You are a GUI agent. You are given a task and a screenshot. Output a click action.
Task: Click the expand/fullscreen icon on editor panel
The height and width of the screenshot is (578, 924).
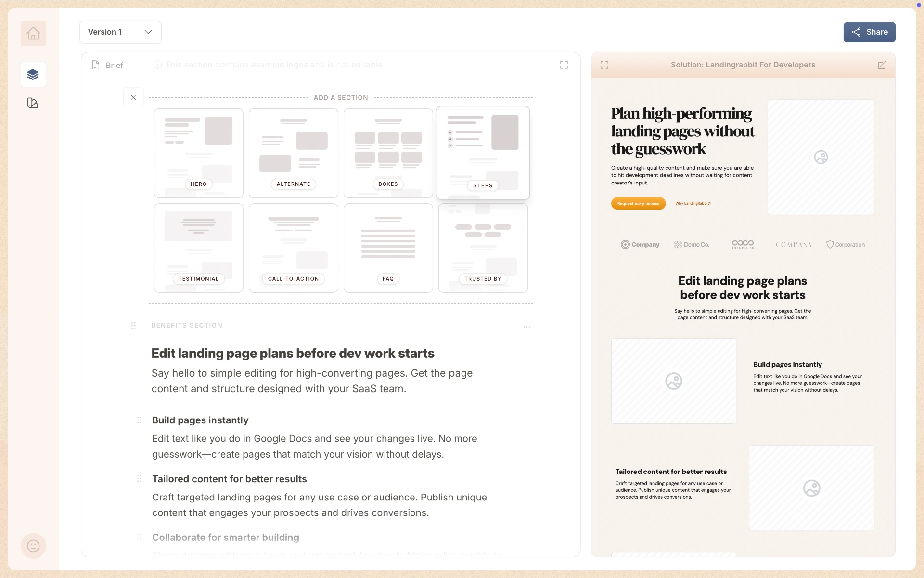[x=564, y=65]
